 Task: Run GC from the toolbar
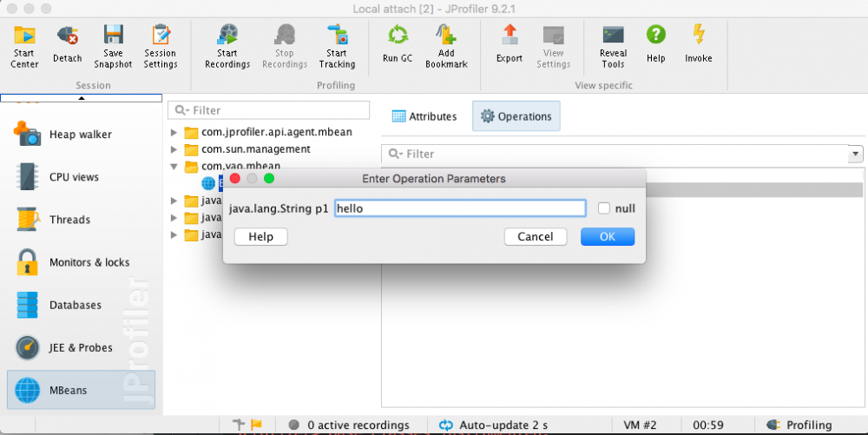(x=398, y=44)
